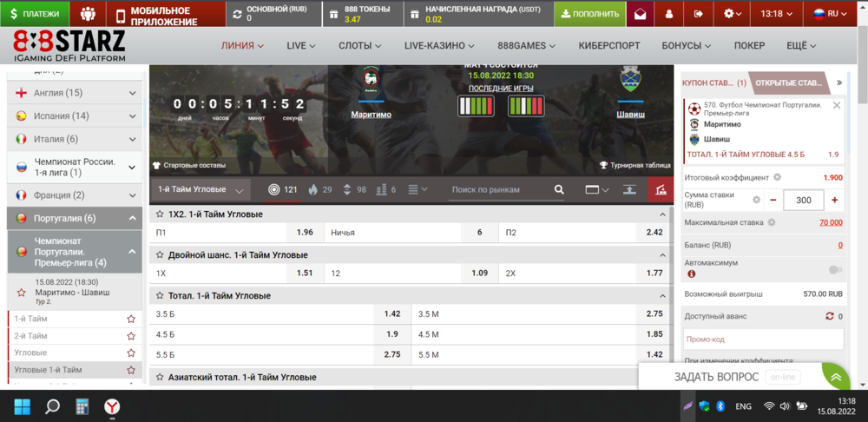Expand Италия (6) league list
The width and height of the screenshot is (868, 422).
coord(132,139)
